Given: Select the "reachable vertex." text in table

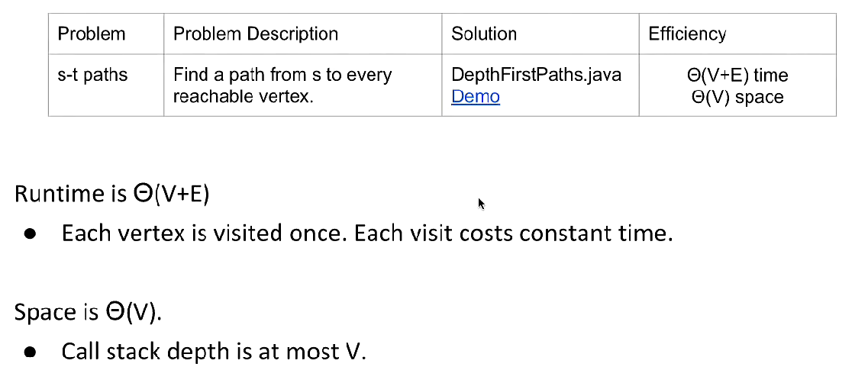Looking at the screenshot, I should tap(243, 97).
